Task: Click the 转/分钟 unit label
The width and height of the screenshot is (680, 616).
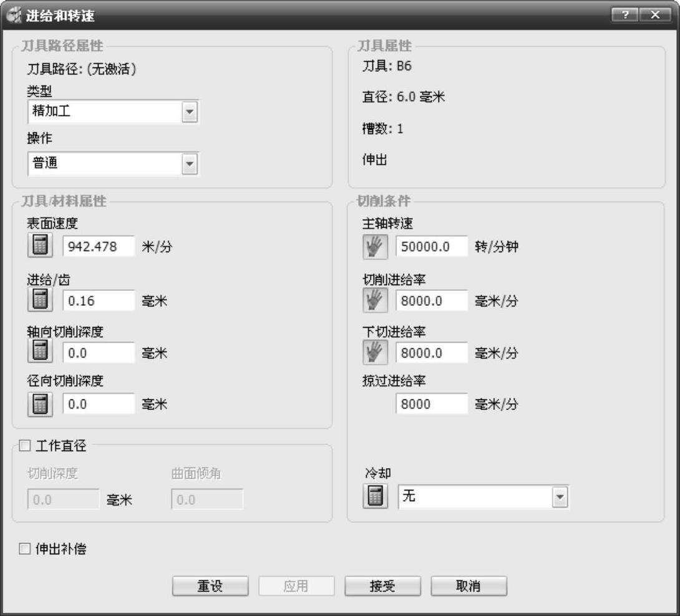Action: (x=497, y=247)
